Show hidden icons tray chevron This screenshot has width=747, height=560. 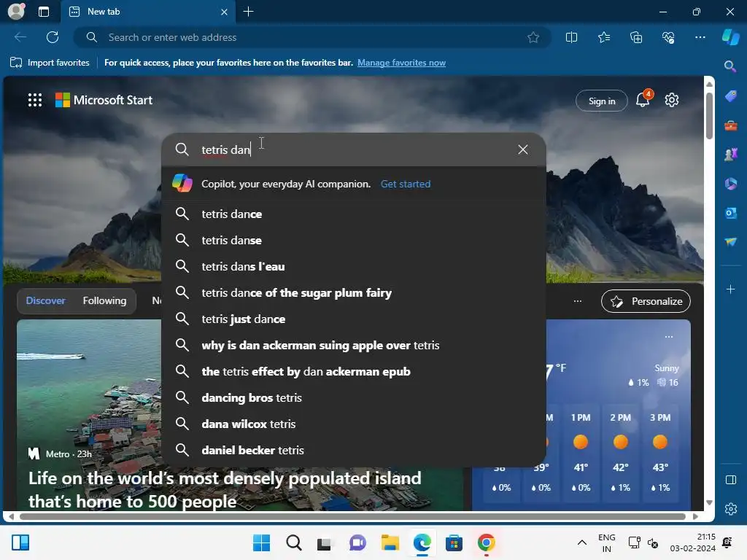point(581,542)
